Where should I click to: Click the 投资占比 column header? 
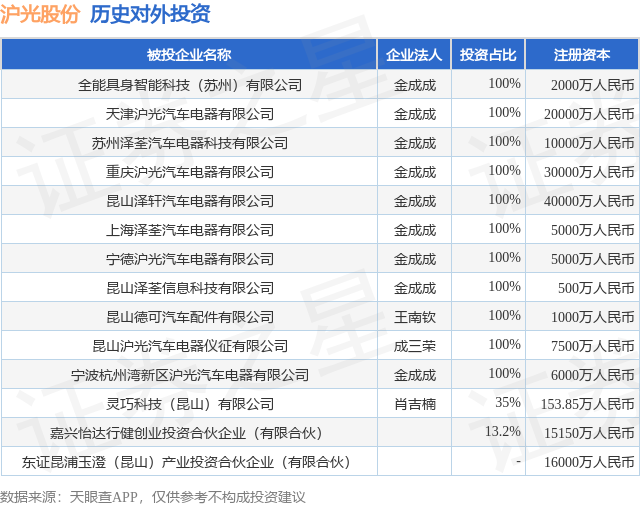[488, 55]
